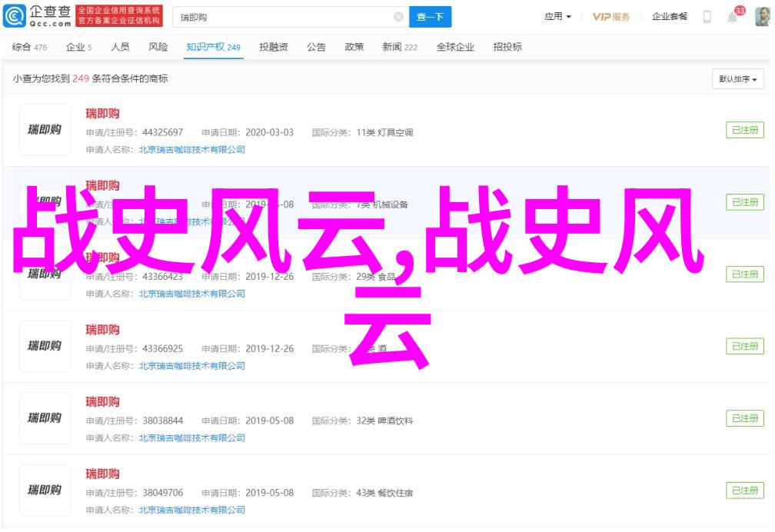
Task: Open the VIP服务 link
Action: tap(611, 17)
